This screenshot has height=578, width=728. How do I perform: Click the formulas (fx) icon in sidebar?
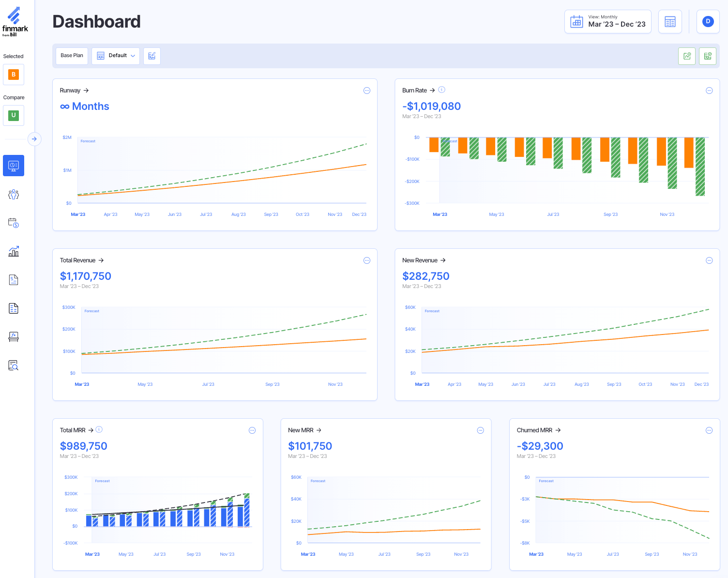(13, 336)
